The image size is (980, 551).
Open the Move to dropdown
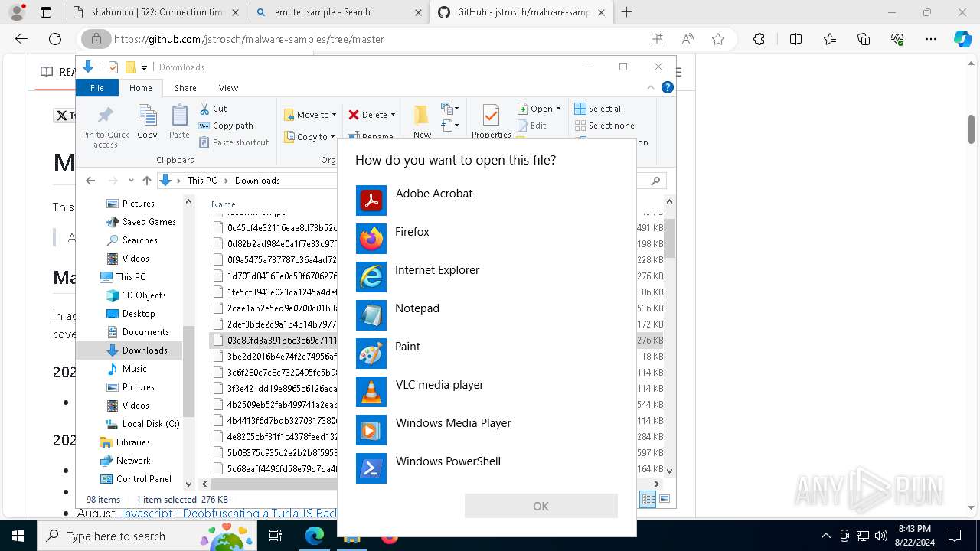[310, 115]
